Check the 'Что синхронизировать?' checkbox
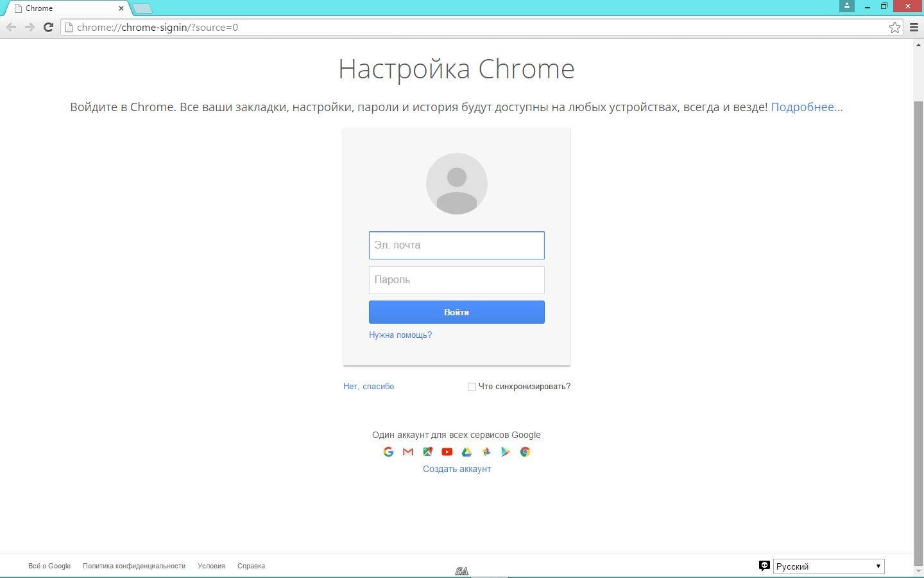This screenshot has width=924, height=578. [x=472, y=387]
